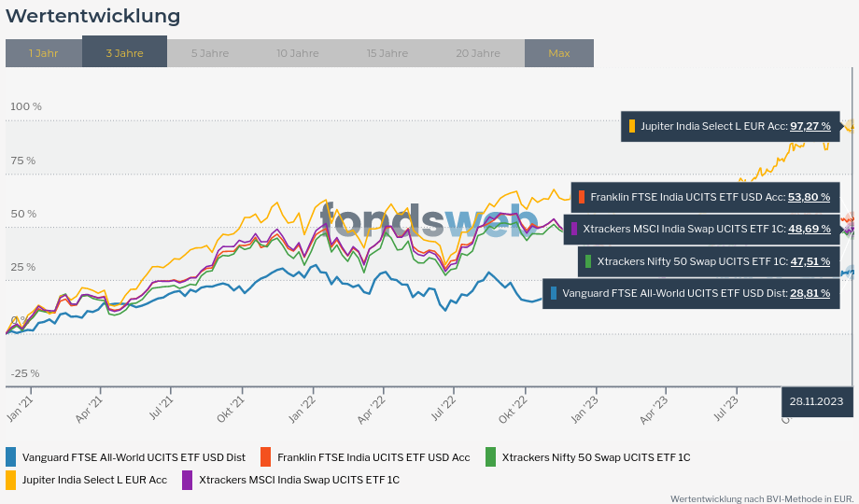Open Jupiter India Select 97,27 % tooltip

730,126
